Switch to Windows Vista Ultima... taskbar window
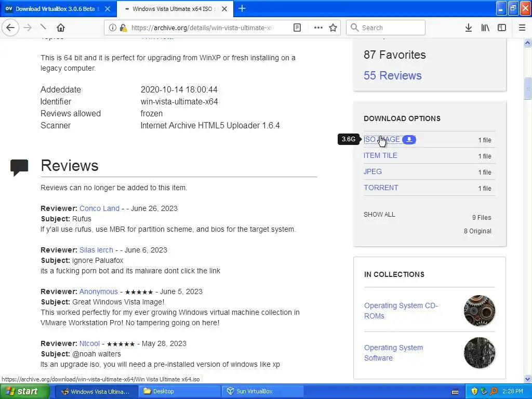Viewport: 532px width, 399px height. [x=96, y=391]
